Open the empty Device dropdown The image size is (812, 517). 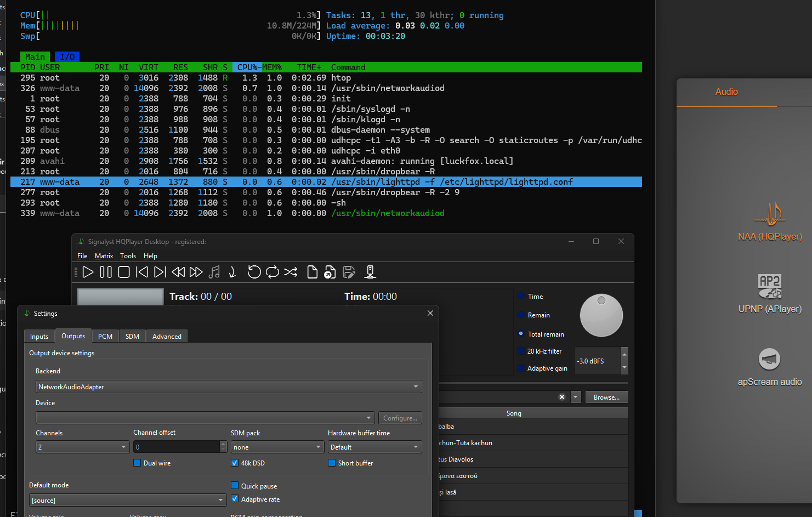(x=205, y=418)
